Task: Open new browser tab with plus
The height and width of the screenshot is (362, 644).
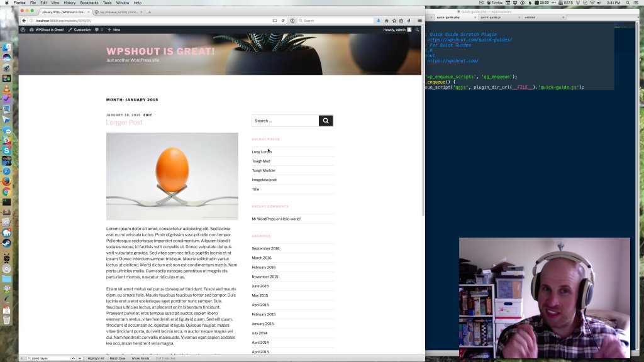Action: point(150,13)
